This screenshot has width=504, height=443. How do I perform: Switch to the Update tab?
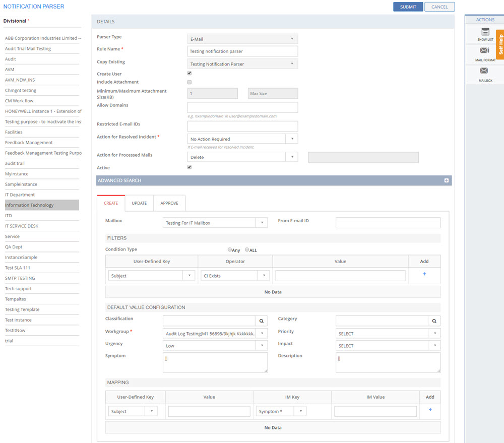(x=139, y=203)
